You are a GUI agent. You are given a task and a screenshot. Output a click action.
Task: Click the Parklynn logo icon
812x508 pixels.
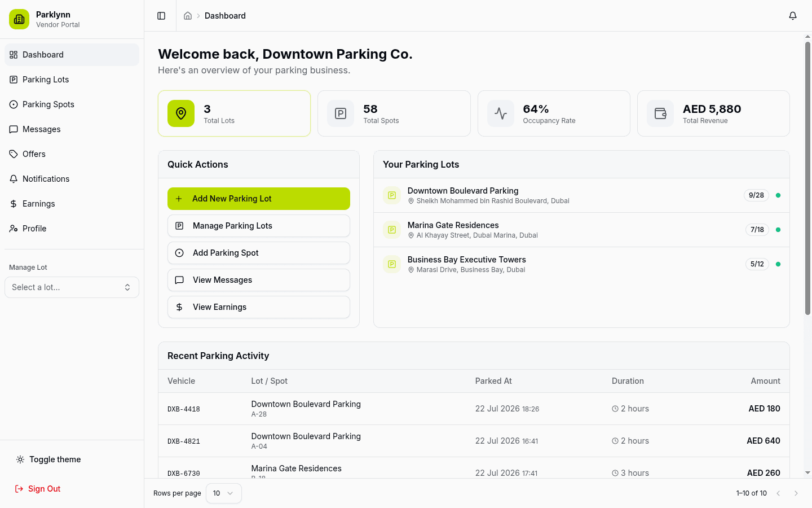pos(19,19)
